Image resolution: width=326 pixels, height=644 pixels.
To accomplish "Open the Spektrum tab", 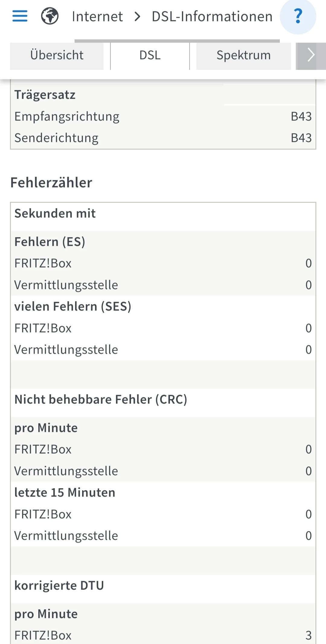I will pos(244,56).
